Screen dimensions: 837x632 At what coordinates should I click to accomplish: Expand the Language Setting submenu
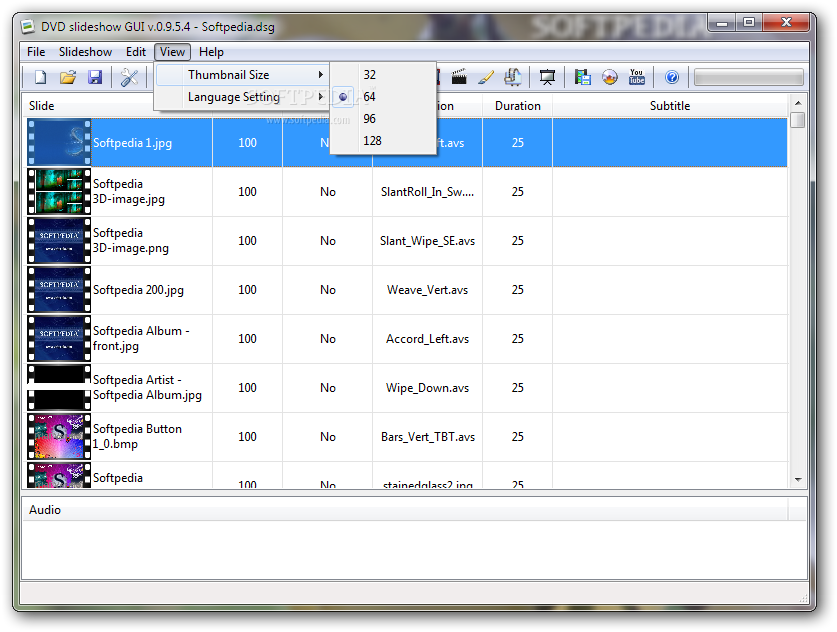pyautogui.click(x=241, y=97)
